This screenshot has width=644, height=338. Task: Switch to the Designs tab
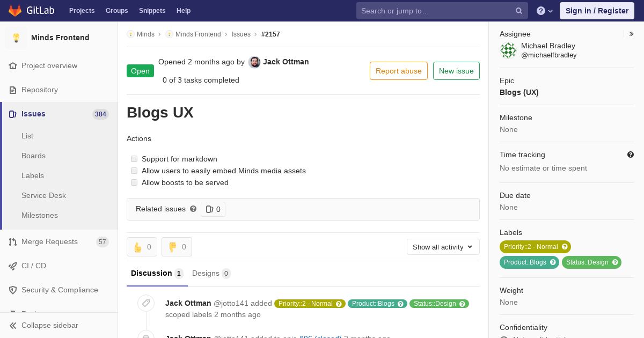(x=211, y=273)
